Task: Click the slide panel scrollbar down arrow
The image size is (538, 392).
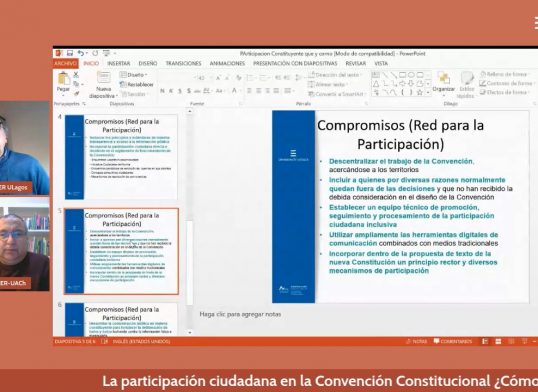Action: pos(189,332)
